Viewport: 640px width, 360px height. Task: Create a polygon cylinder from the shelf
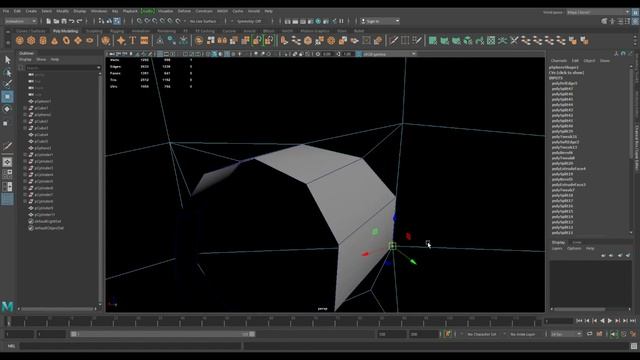click(43, 40)
